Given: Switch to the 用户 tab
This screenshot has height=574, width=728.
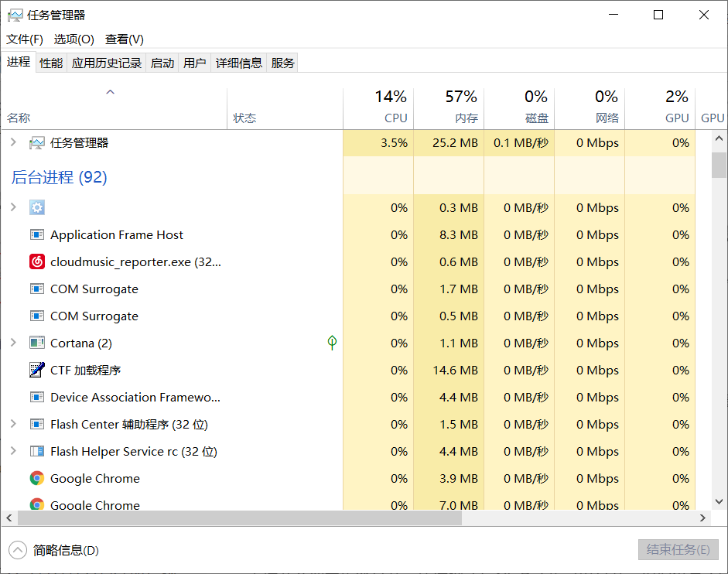Looking at the screenshot, I should (194, 63).
